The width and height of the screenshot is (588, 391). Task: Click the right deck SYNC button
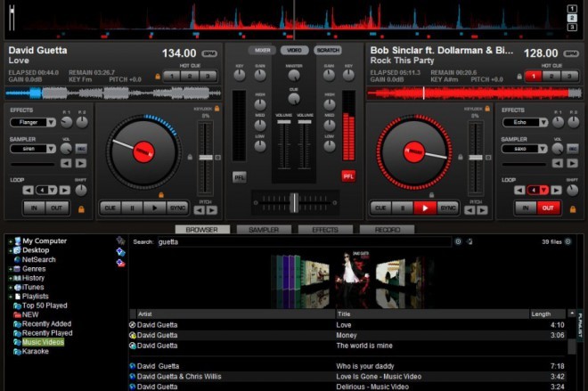[448, 208]
